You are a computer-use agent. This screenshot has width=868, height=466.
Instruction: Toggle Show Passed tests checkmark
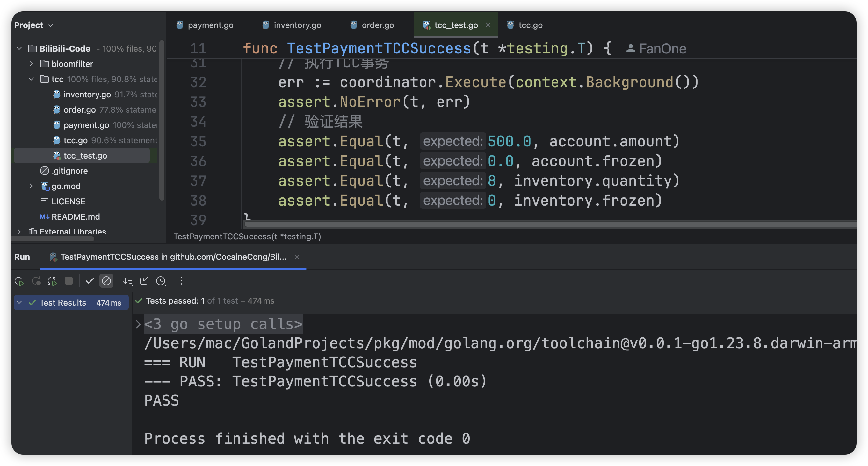90,281
